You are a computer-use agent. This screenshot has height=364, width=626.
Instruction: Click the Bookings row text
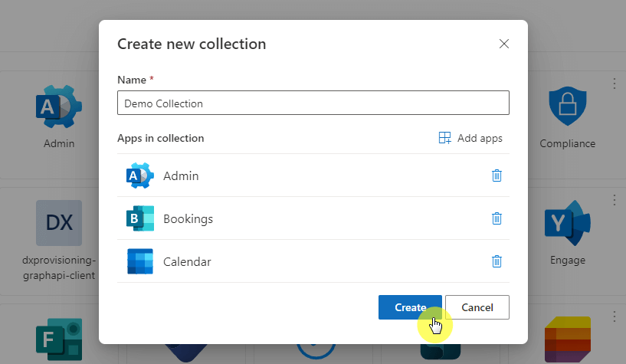(188, 218)
